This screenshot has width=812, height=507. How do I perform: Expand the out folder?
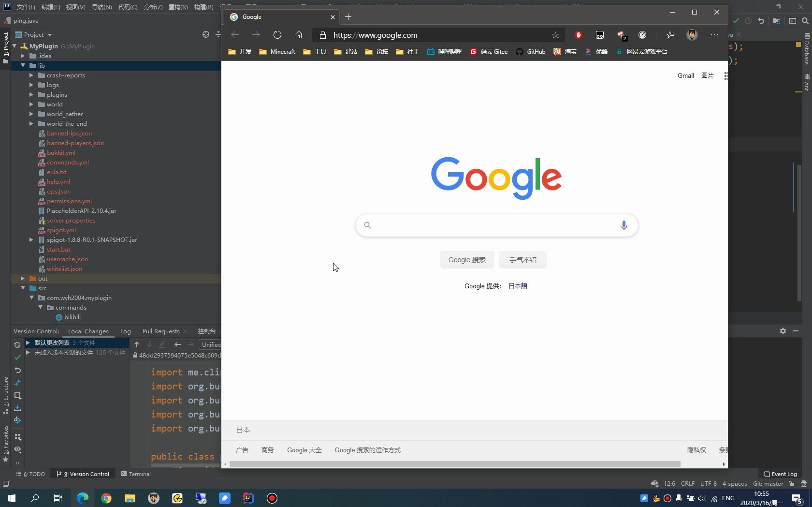[x=23, y=278]
